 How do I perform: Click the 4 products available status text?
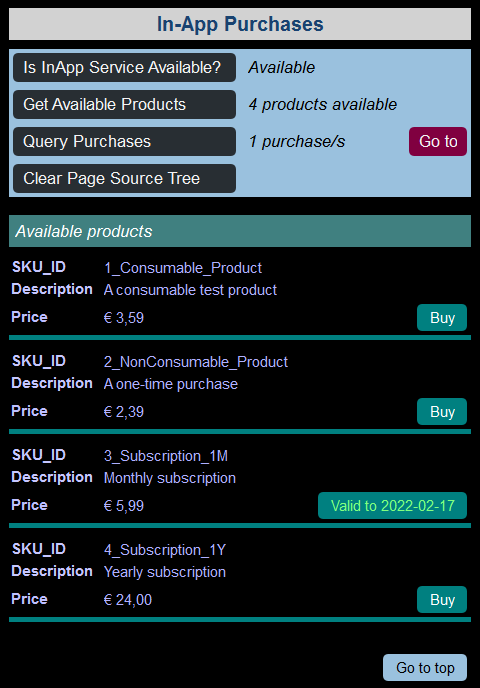pyautogui.click(x=322, y=104)
